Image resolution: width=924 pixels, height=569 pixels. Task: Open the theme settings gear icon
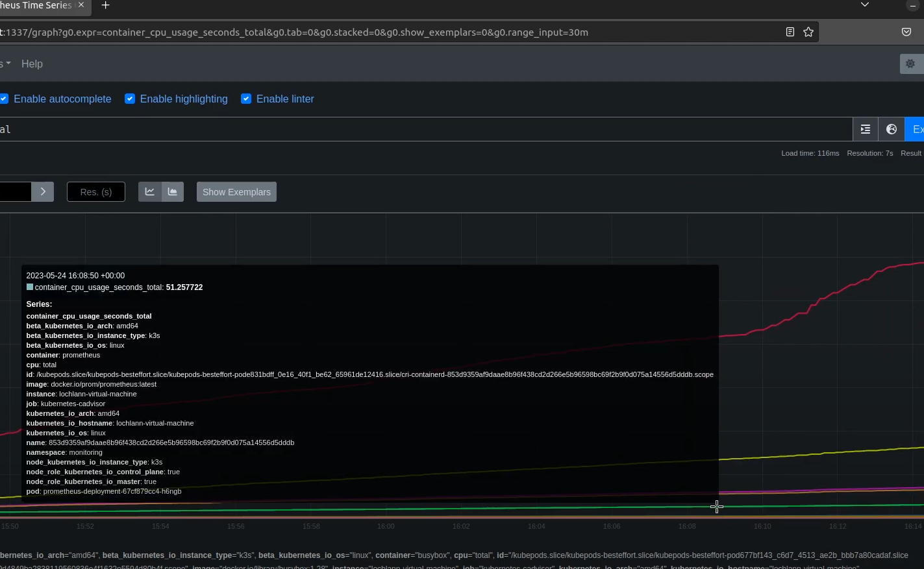pos(910,64)
